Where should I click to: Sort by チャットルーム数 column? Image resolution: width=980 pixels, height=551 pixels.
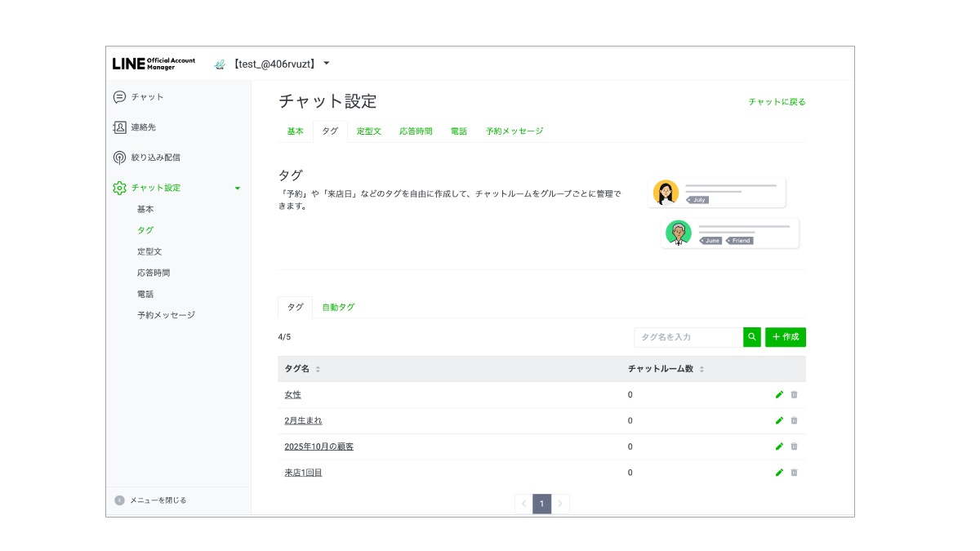point(702,369)
